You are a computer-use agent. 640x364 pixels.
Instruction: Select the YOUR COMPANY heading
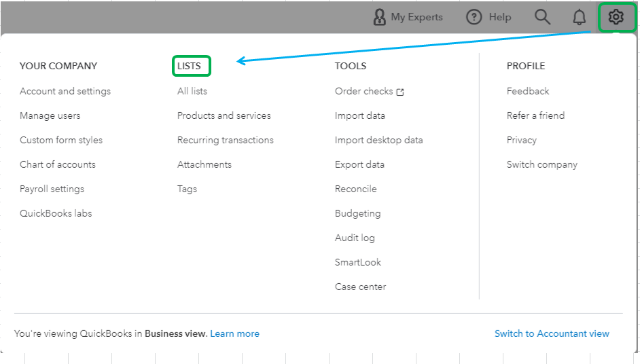pyautogui.click(x=58, y=66)
